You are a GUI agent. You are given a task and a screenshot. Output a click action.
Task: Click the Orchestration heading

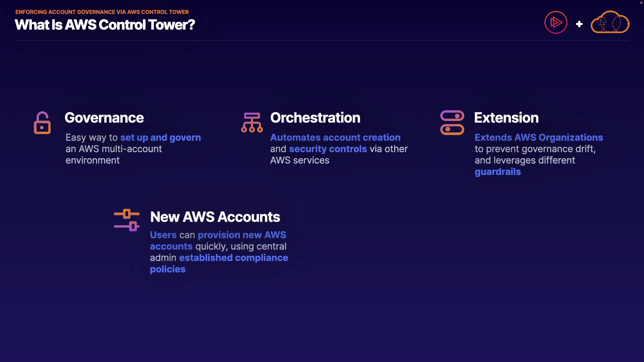pos(315,118)
